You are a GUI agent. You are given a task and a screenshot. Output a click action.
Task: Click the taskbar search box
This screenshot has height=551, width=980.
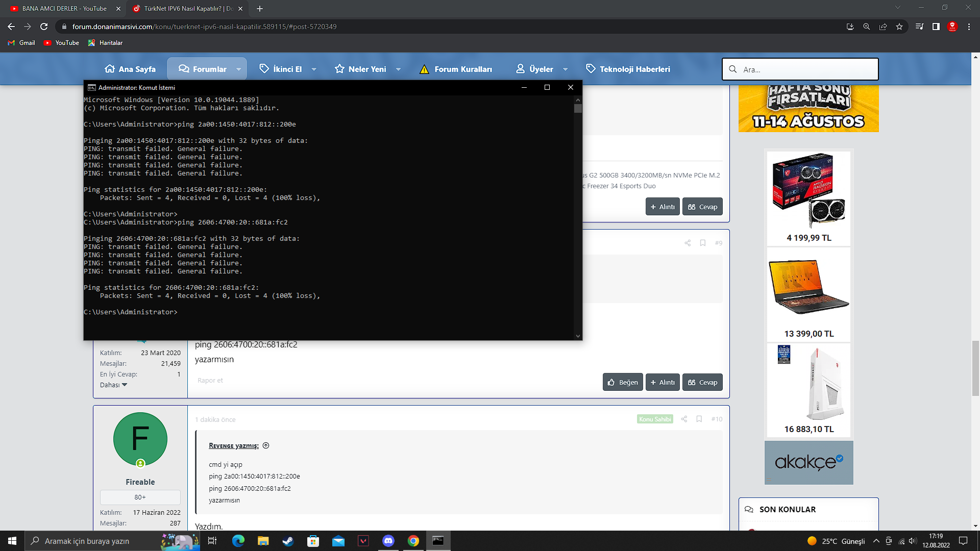click(x=112, y=541)
